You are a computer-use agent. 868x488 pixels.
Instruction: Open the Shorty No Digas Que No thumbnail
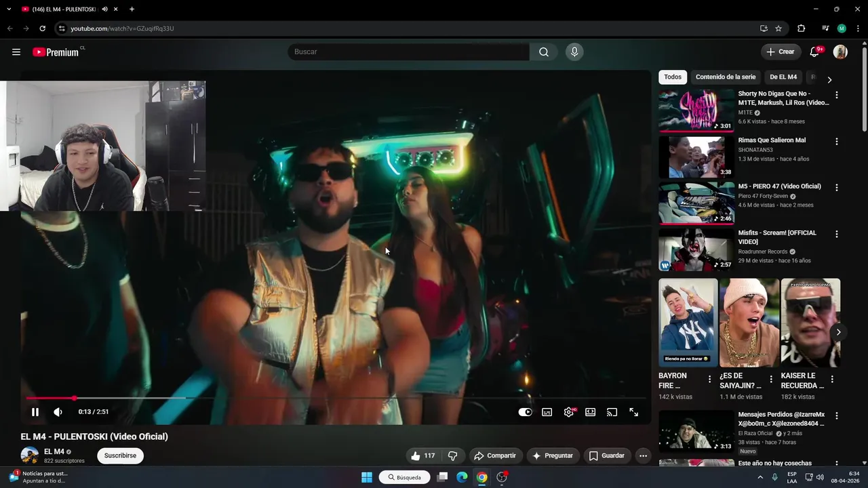point(696,110)
